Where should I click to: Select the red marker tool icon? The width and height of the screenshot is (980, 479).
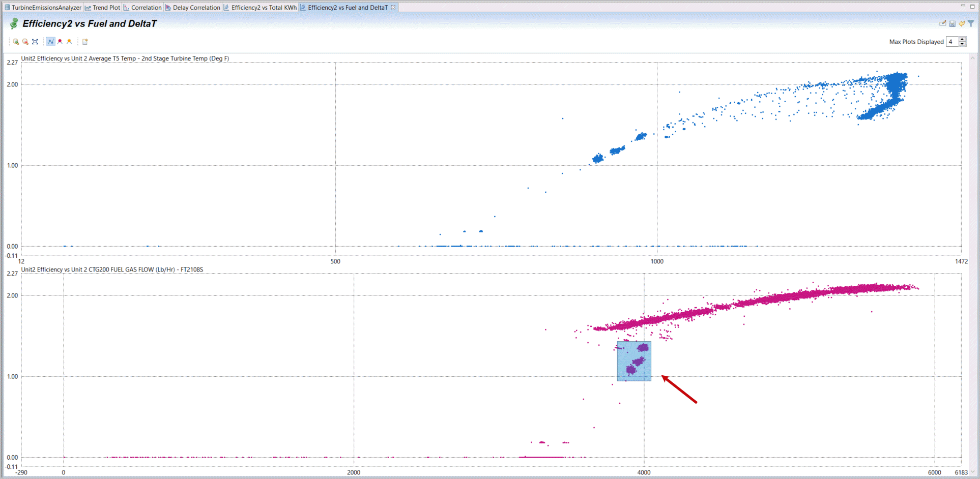tap(60, 42)
